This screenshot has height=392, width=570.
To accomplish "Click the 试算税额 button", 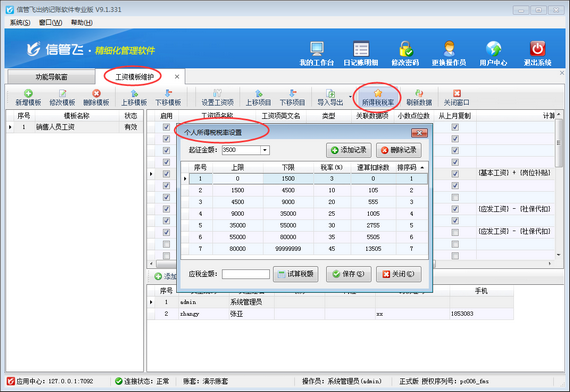I will tap(296, 274).
